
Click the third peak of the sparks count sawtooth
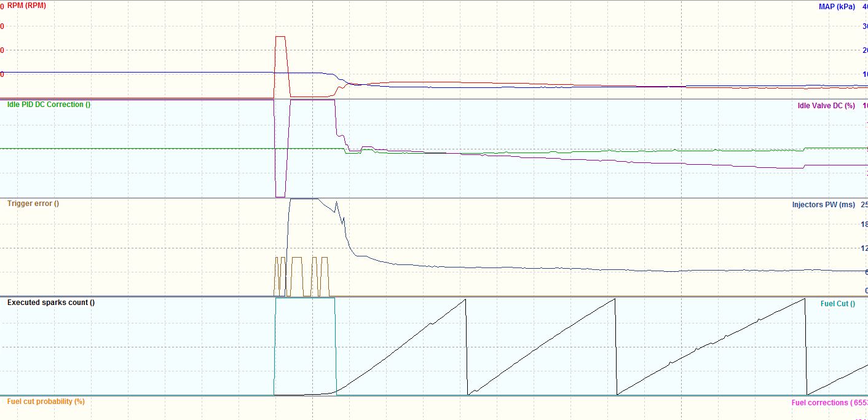click(x=805, y=299)
